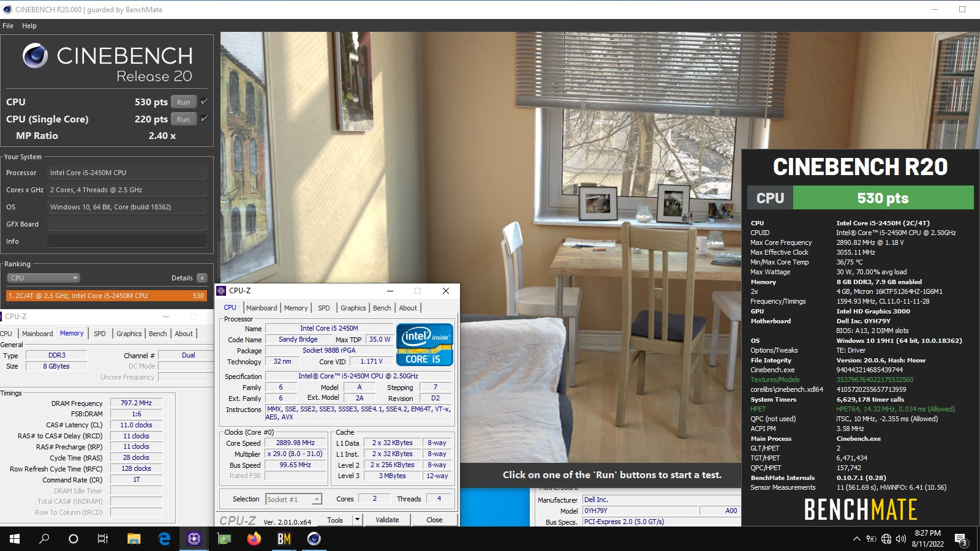The height and width of the screenshot is (551, 980).
Task: Toggle the CPU test checkbox
Action: click(205, 102)
